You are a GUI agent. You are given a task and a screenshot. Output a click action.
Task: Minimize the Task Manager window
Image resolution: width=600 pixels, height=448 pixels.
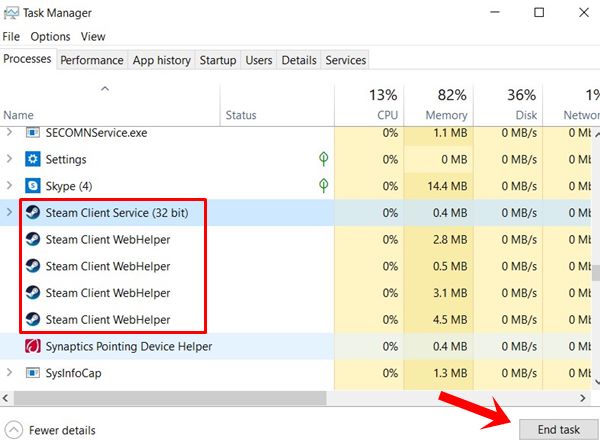pos(495,12)
